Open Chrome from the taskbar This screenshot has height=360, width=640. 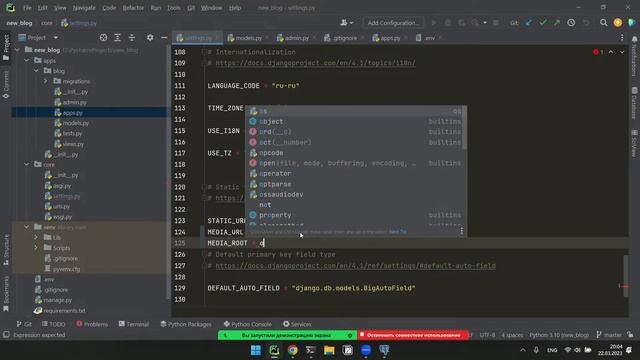[x=292, y=350]
